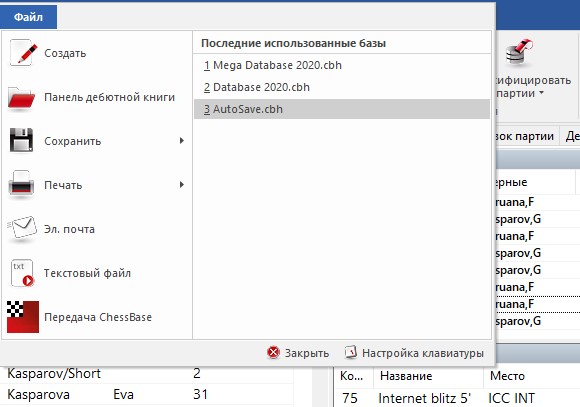Click the printer Печать icon
This screenshot has width=580, height=407.
coord(21,184)
